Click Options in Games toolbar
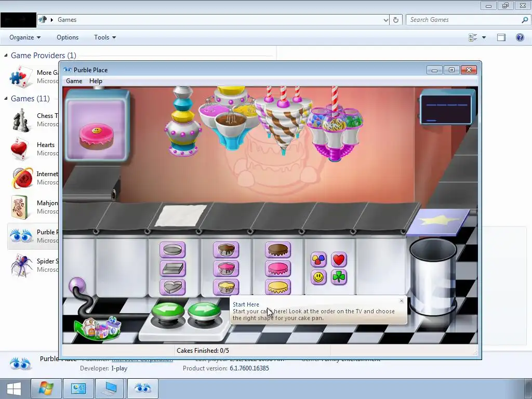This screenshot has height=399, width=532. [x=68, y=37]
